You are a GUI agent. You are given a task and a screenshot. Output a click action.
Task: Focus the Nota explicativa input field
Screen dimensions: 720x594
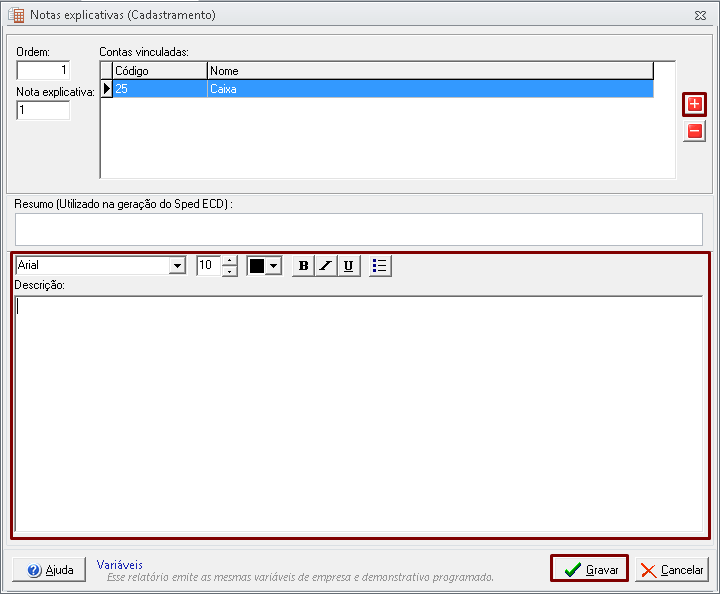click(43, 110)
